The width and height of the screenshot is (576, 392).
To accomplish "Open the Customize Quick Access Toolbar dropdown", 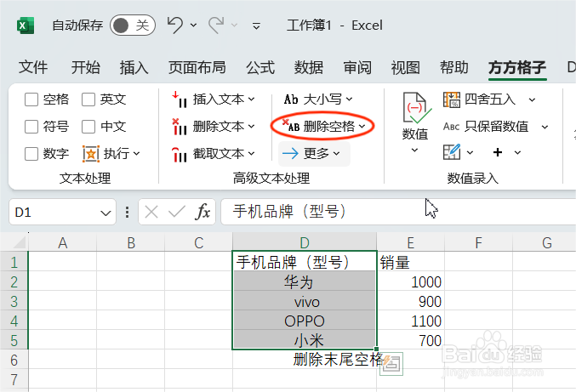I will [x=256, y=26].
